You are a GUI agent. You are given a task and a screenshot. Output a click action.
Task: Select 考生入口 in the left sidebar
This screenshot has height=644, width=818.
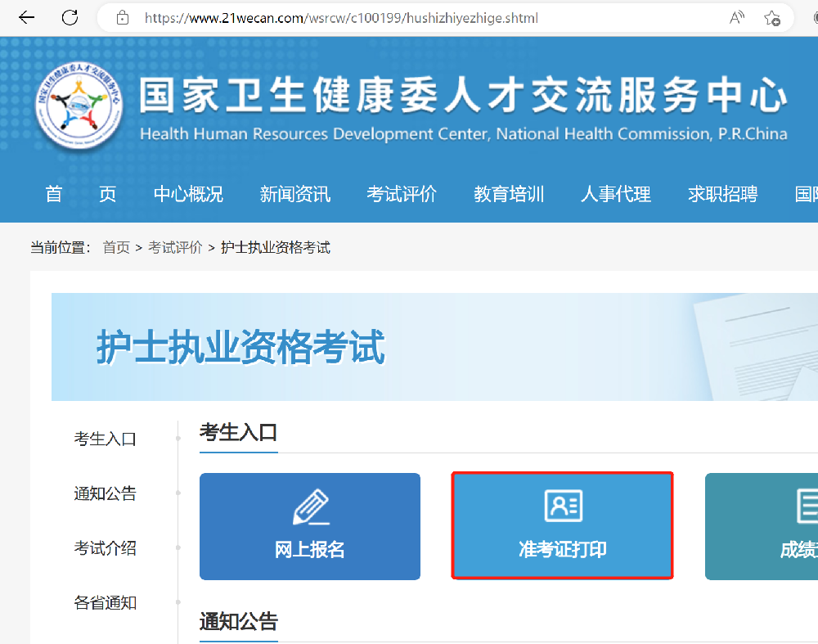point(105,439)
